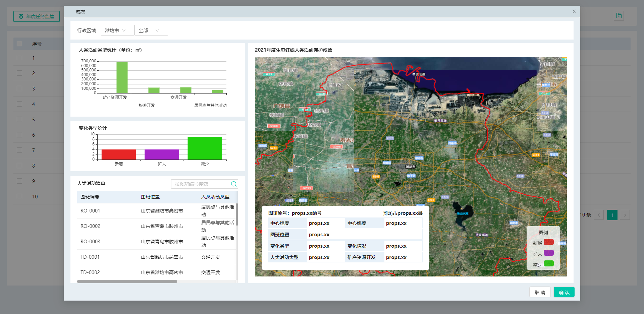This screenshot has width=644, height=314.
Task: Open the 潍坊市 region dropdown
Action: [117, 30]
